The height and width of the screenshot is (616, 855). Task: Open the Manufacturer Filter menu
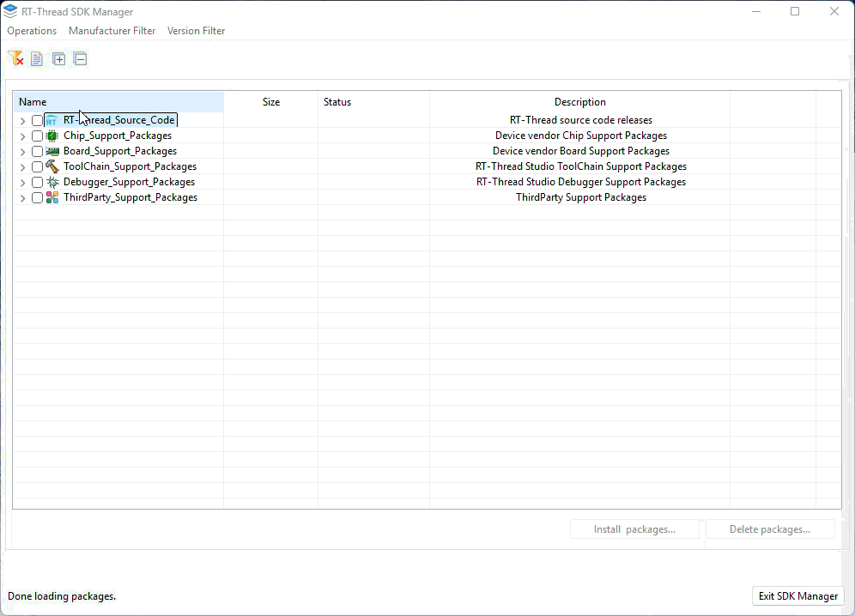click(x=112, y=31)
